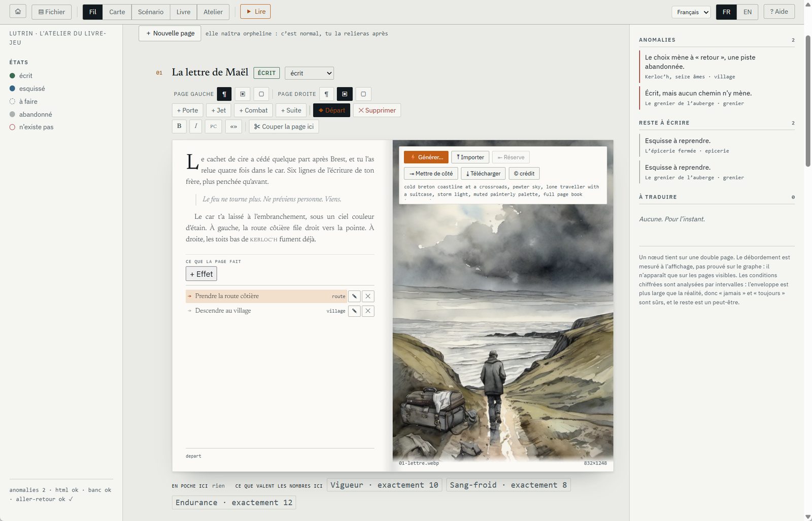Switch to the Scénario tab
This screenshot has height=521, width=812.
(151, 12)
